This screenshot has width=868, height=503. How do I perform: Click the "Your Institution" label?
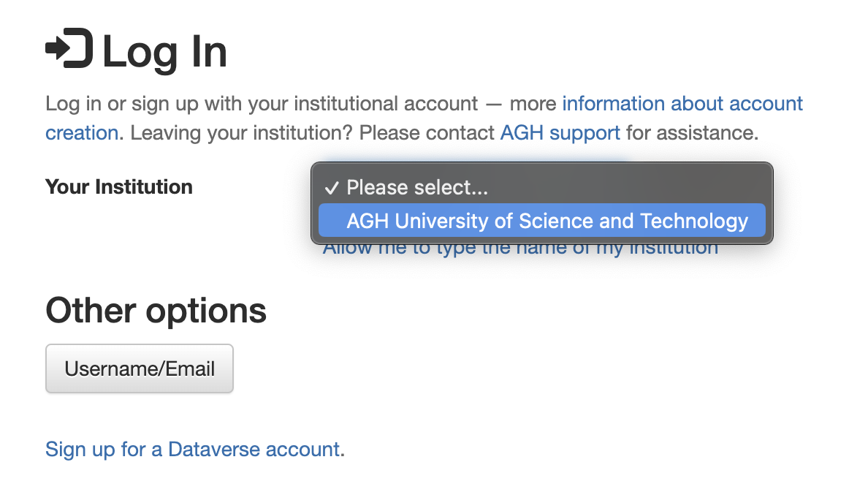119,187
